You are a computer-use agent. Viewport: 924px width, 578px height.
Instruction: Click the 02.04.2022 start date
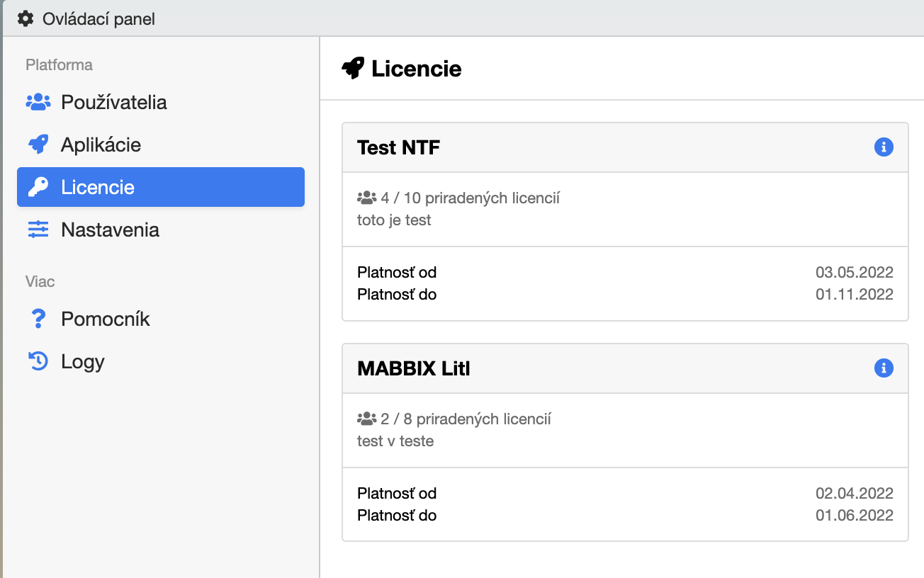point(854,493)
